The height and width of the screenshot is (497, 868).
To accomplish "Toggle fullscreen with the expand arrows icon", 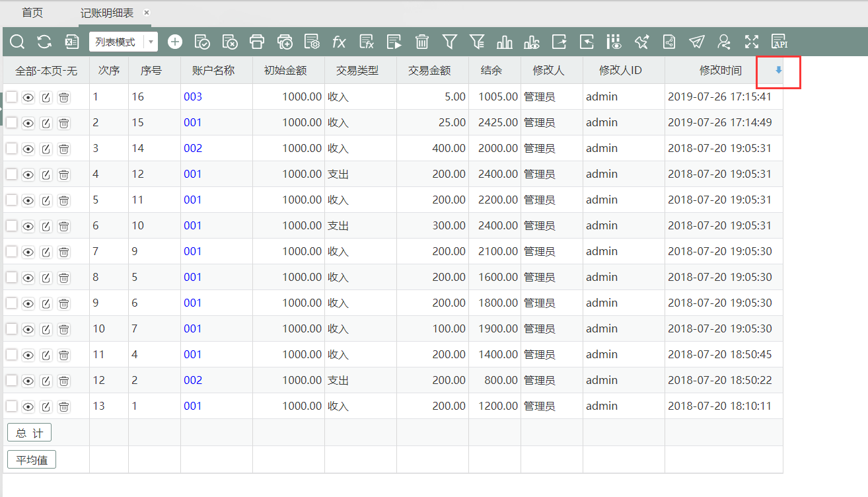I will click(752, 42).
